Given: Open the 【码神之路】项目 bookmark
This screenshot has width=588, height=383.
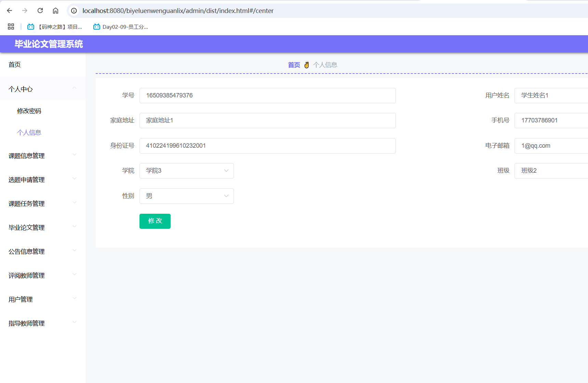Looking at the screenshot, I should point(55,27).
